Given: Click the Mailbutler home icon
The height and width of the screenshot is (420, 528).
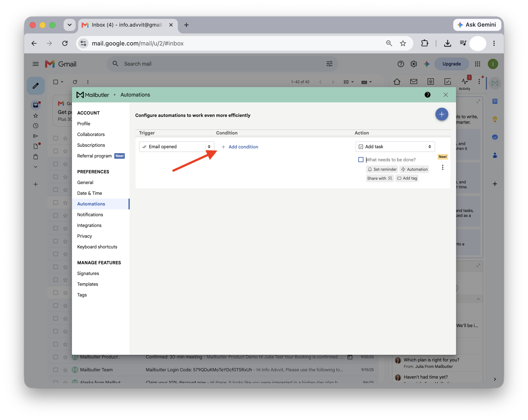Looking at the screenshot, I should [397, 82].
